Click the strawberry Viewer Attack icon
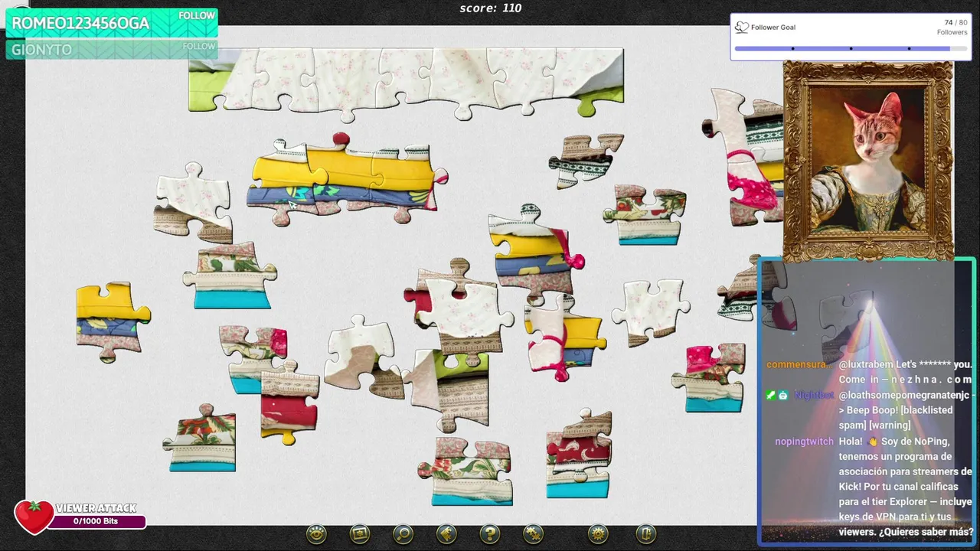Viewport: 980px width, 551px height. point(34,517)
